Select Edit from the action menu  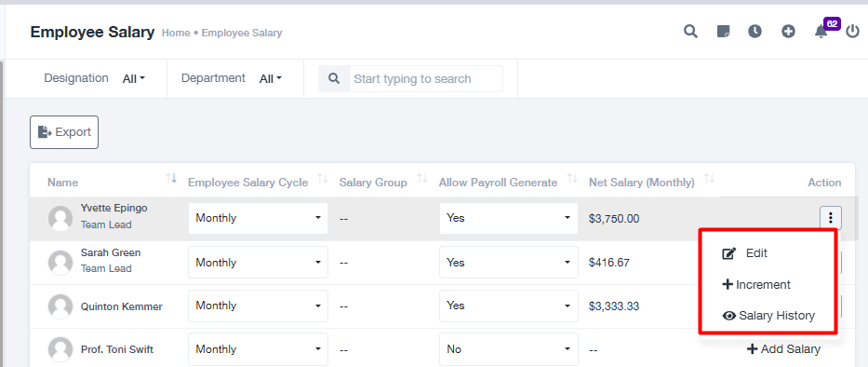[745, 253]
